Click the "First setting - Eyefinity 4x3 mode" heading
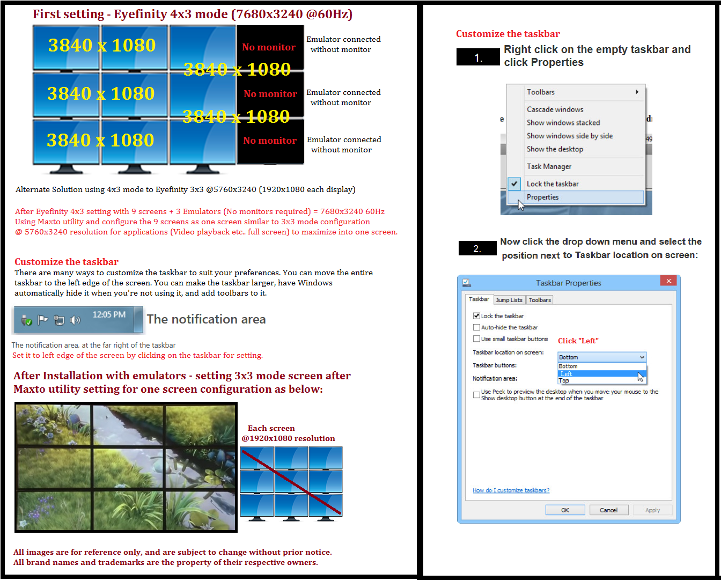721x588 pixels. point(193,14)
